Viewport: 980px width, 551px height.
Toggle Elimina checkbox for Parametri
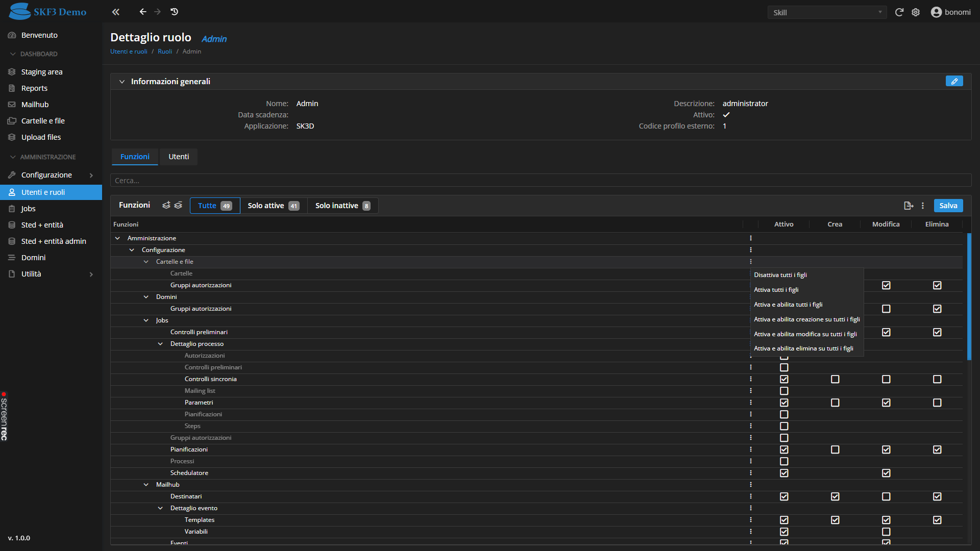(x=937, y=403)
